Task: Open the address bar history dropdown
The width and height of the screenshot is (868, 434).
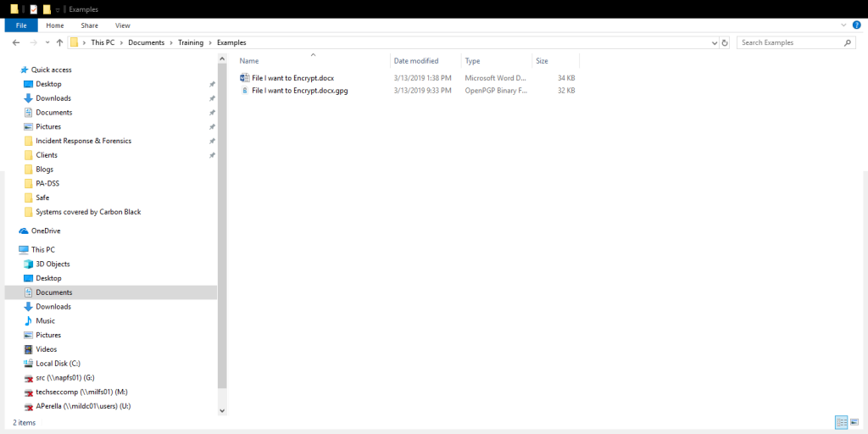Action: point(713,42)
